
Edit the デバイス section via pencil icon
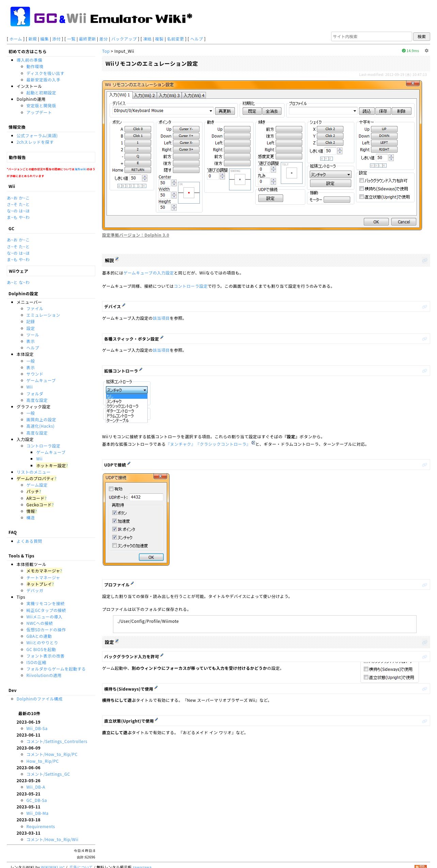[x=124, y=305]
